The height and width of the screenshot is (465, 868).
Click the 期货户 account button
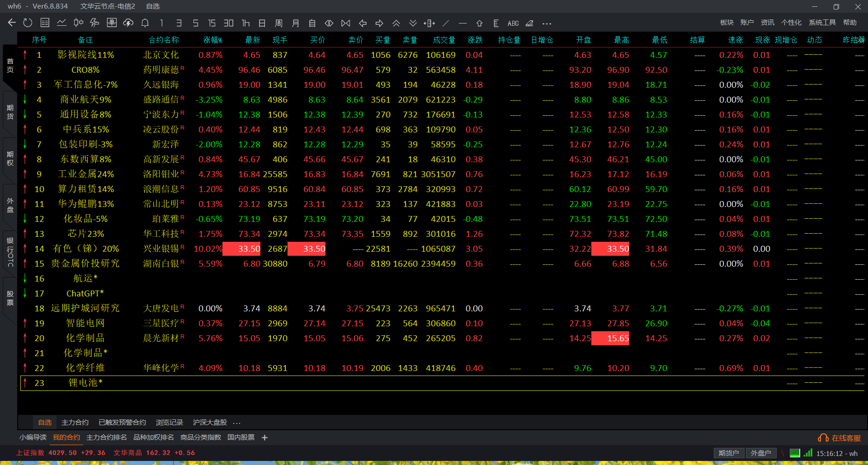pos(729,453)
